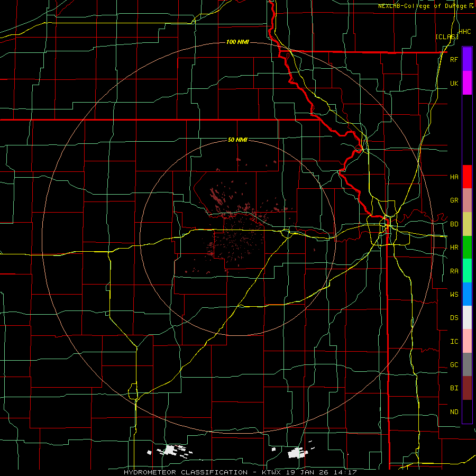
Task: Click the BI legend label
Action: coord(454,388)
